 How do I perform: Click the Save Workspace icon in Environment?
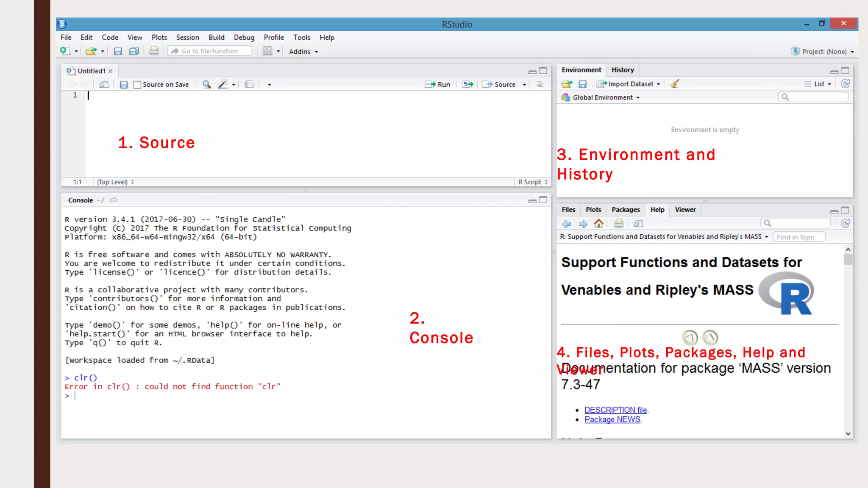(583, 84)
